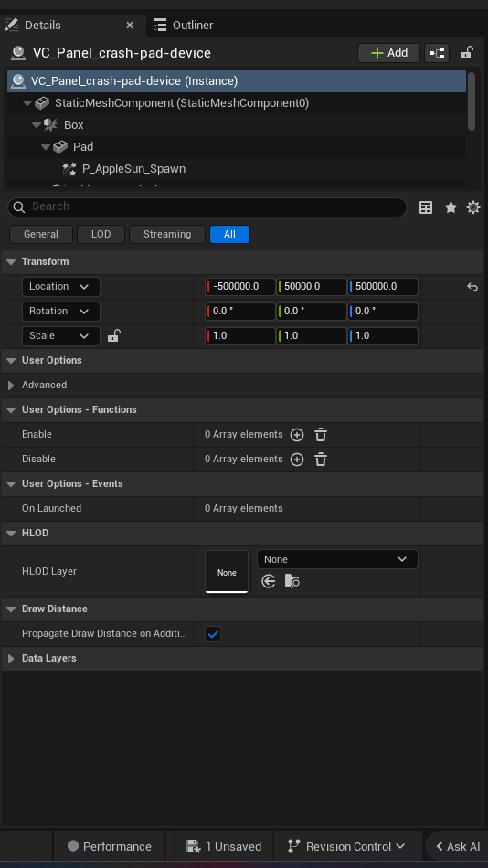488x868 pixels.
Task: Close the Details tab
Action: click(x=130, y=25)
